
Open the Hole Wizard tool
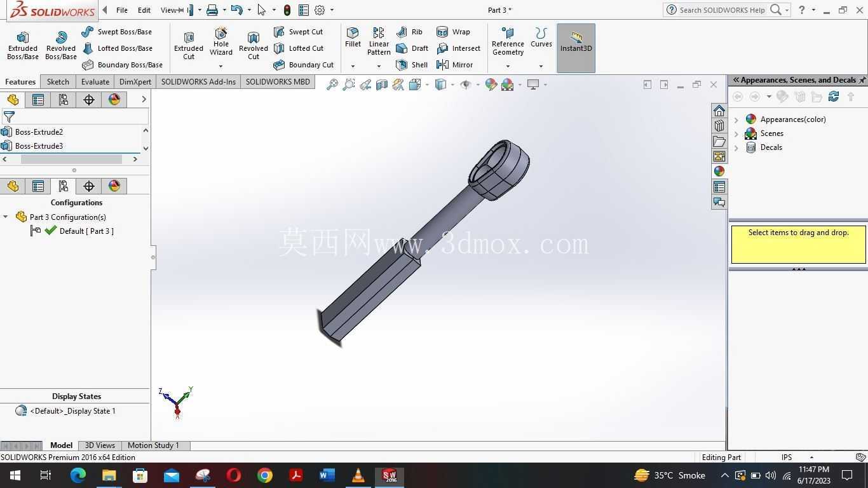221,42
